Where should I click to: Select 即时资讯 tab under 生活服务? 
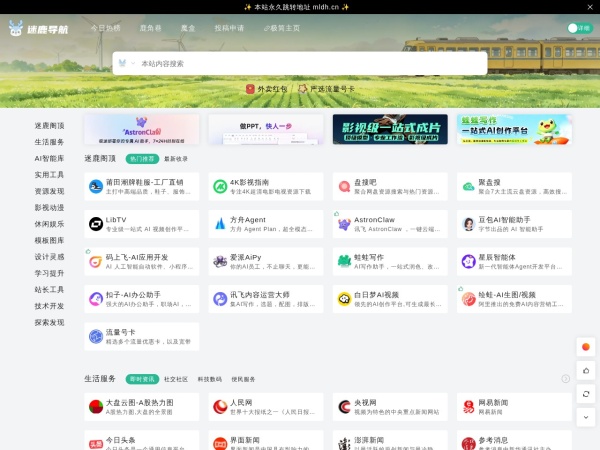click(142, 379)
